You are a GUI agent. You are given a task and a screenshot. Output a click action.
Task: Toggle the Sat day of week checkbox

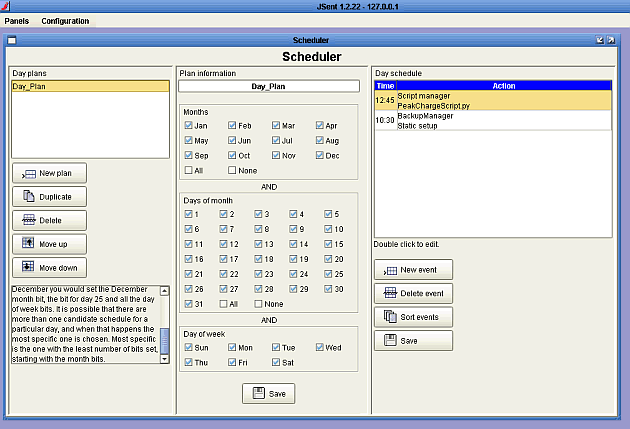tap(276, 362)
